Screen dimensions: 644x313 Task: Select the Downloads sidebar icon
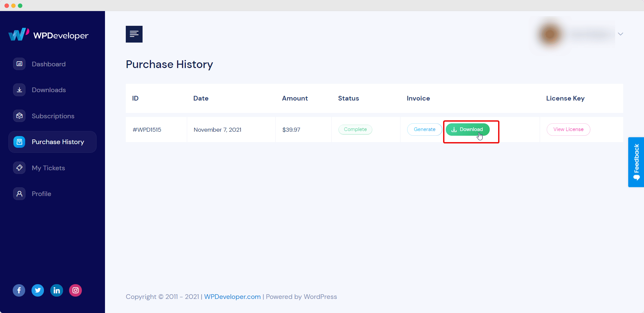pyautogui.click(x=19, y=89)
